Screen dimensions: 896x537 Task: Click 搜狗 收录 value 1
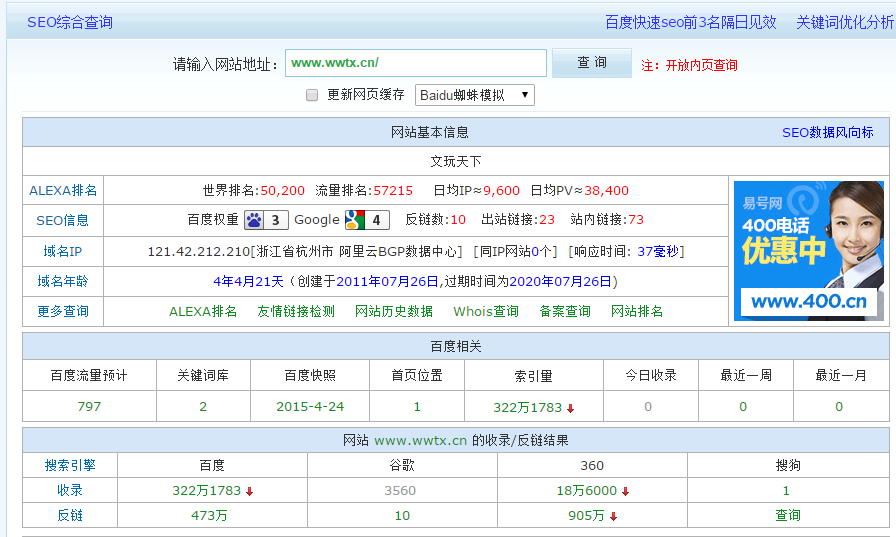click(786, 491)
